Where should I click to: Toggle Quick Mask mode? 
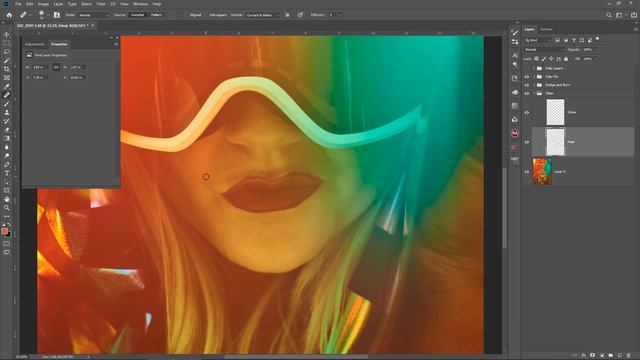point(7,244)
